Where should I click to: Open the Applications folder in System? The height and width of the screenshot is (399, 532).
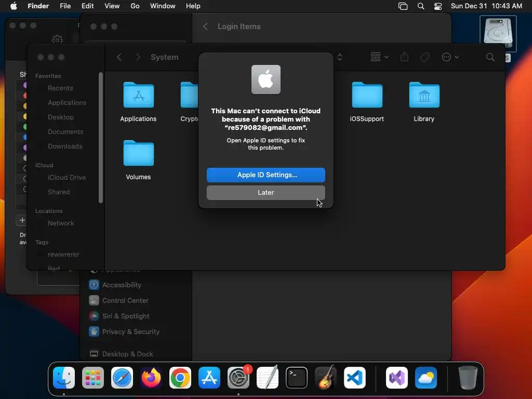[138, 102]
